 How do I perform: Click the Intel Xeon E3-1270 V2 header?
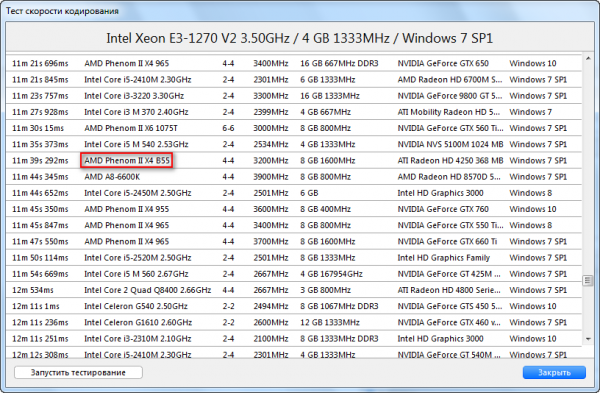pos(300,38)
